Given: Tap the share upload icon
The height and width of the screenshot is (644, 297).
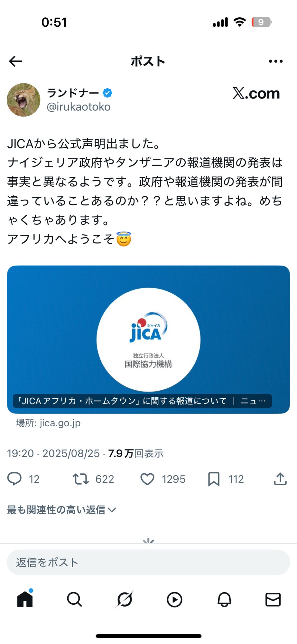Looking at the screenshot, I should [x=280, y=479].
